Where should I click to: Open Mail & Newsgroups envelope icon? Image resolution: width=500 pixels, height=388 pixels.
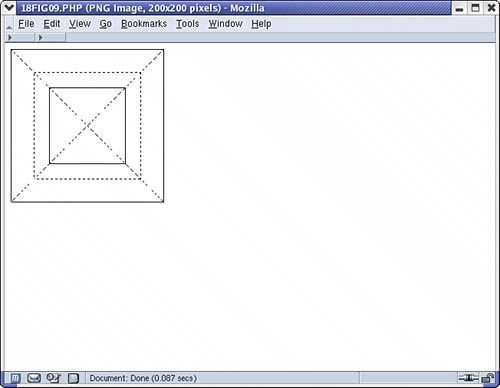pyautogui.click(x=34, y=378)
